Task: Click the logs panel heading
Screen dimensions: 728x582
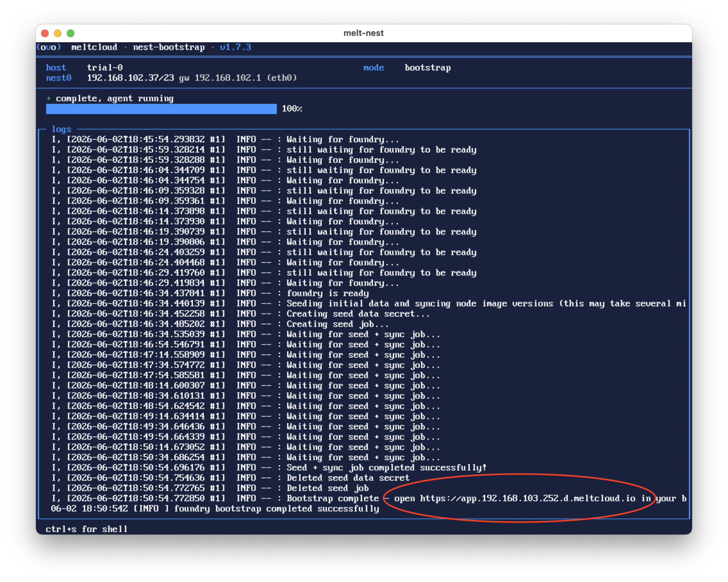Action: pos(62,129)
